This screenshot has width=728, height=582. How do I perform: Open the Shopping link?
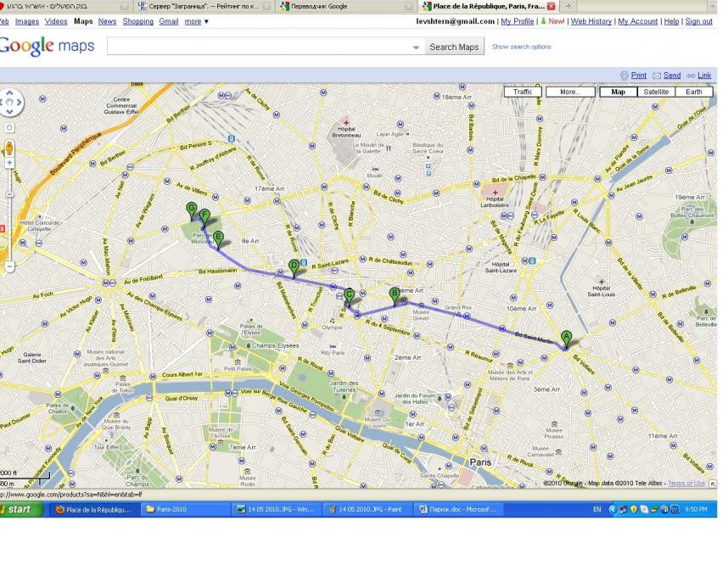click(x=138, y=21)
